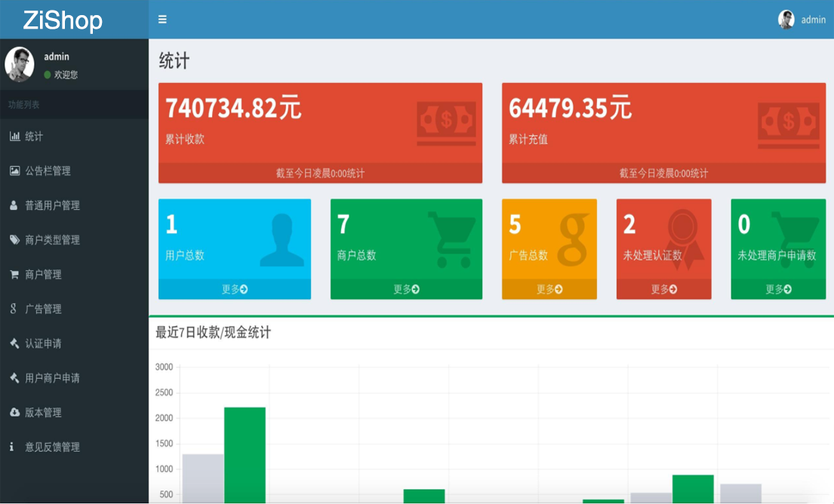
Task: Click the 未处理认证数 label
Action: click(x=653, y=255)
